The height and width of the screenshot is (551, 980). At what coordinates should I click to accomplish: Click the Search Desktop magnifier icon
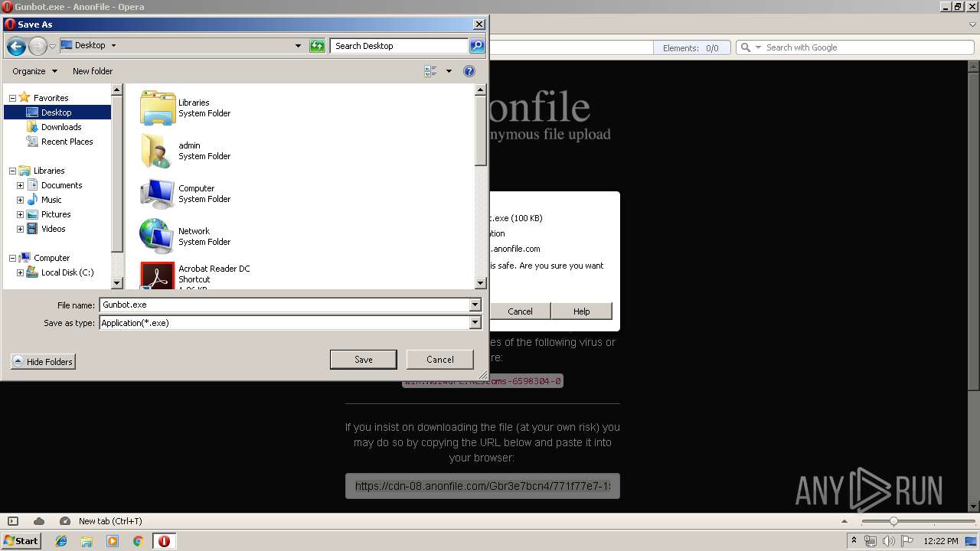tap(476, 46)
